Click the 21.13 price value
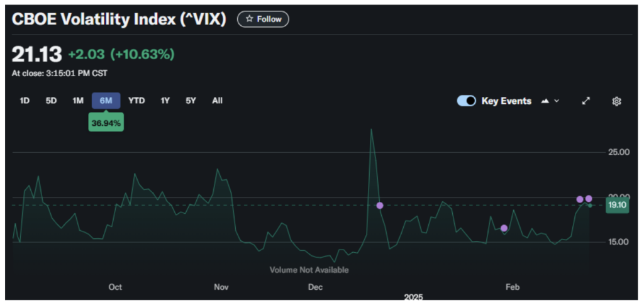The width and height of the screenshot is (644, 305). (37, 55)
